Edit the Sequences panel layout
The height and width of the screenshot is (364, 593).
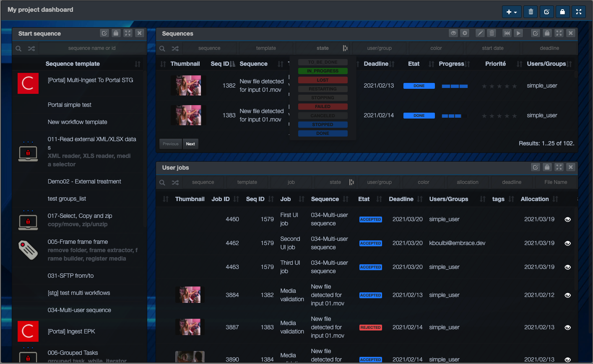coord(536,33)
